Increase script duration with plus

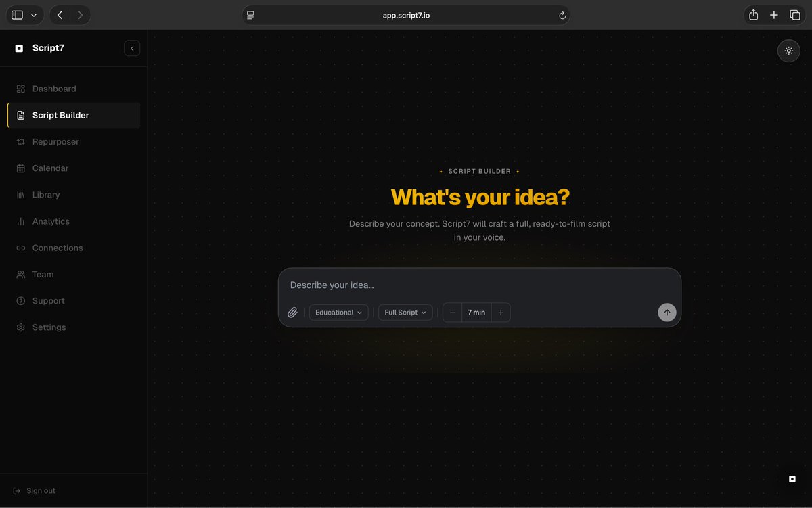pos(501,313)
